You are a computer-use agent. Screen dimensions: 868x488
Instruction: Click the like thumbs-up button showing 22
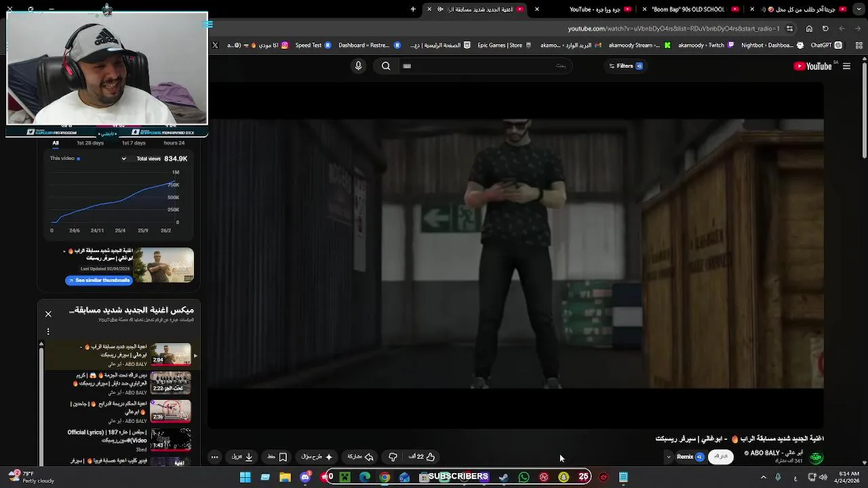point(421,457)
